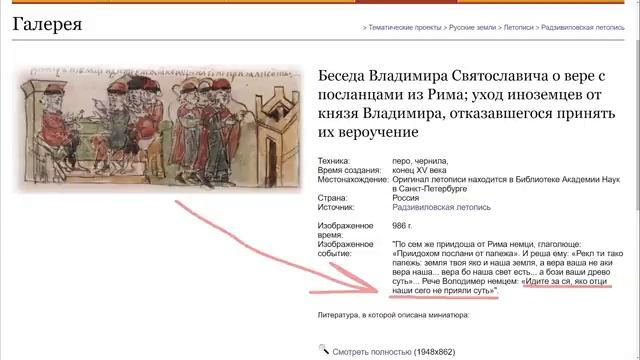Click the location text about Библиотеке Академии Наук
Image resolution: width=640 pixels, height=360 pixels.
506,184
